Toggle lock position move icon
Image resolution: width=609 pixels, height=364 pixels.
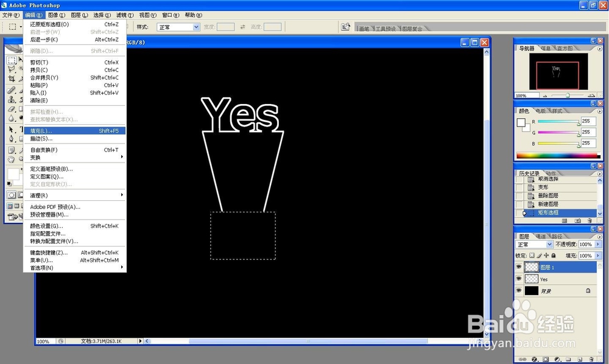(546, 255)
